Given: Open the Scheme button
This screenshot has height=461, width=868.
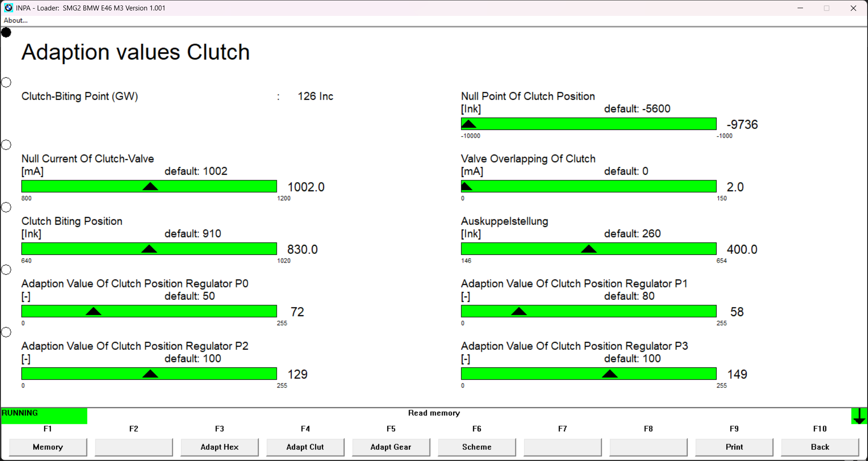Looking at the screenshot, I should coord(477,447).
